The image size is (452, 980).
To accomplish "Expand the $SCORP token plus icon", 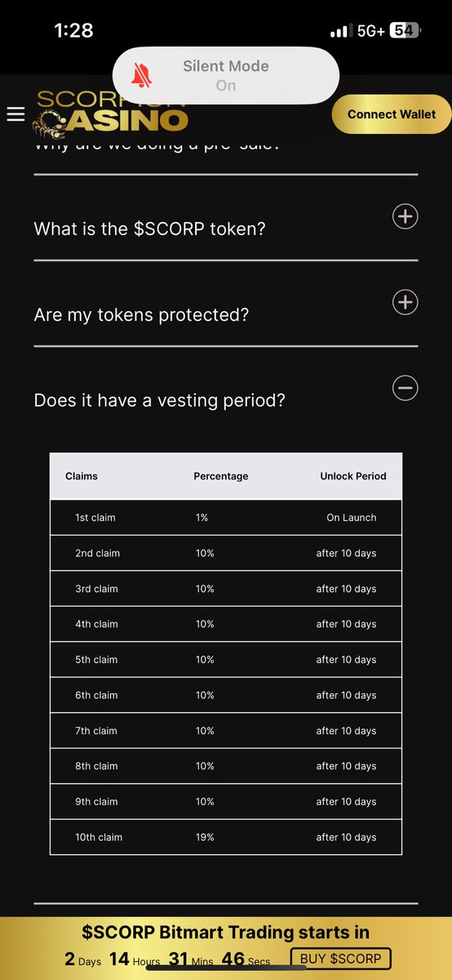I will click(x=405, y=216).
